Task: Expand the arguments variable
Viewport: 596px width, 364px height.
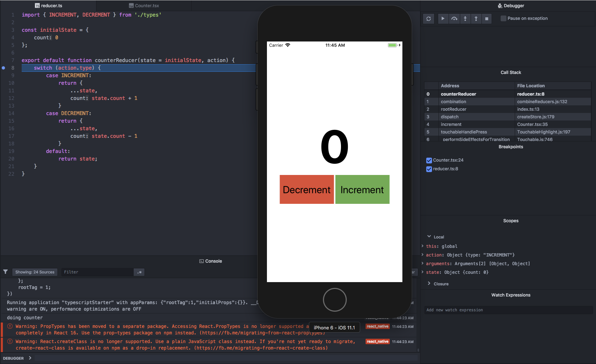Action: point(423,263)
